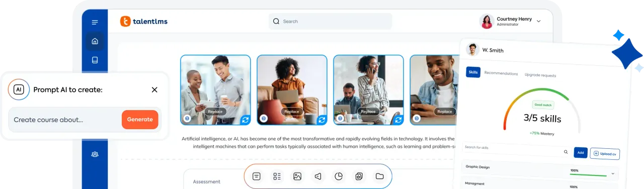Viewport: 644px width, 189px height.
Task: Click search icon in skills field
Action: click(x=566, y=151)
